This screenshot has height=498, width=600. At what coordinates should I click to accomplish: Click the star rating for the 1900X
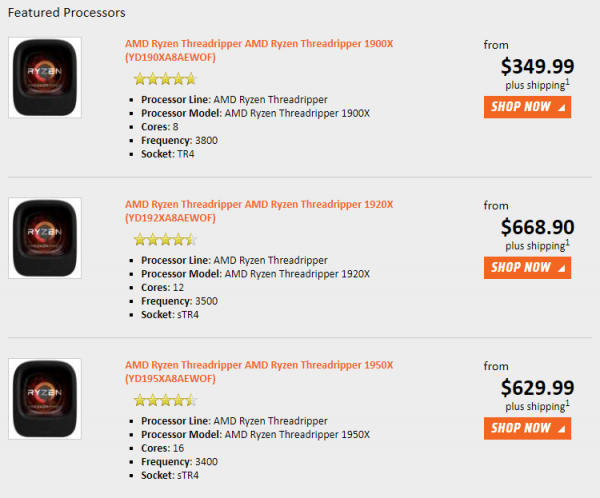(164, 79)
